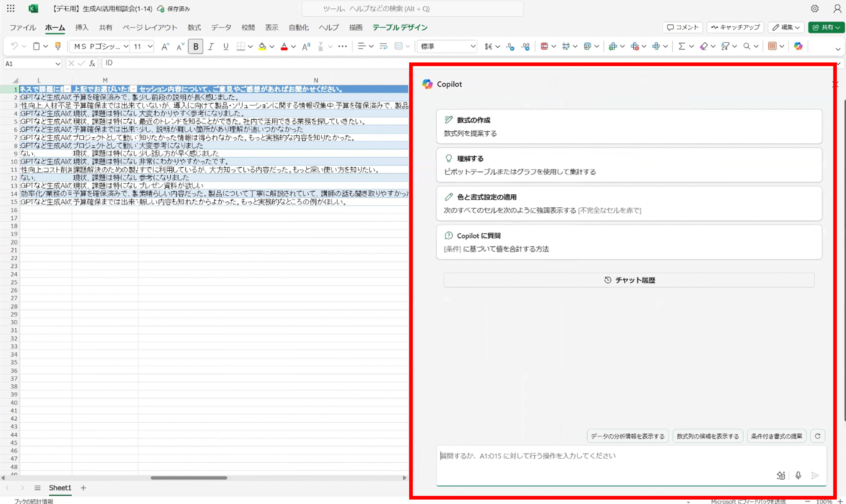Click the horizontal scrollbar thumb
This screenshot has width=846, height=504.
click(x=189, y=478)
